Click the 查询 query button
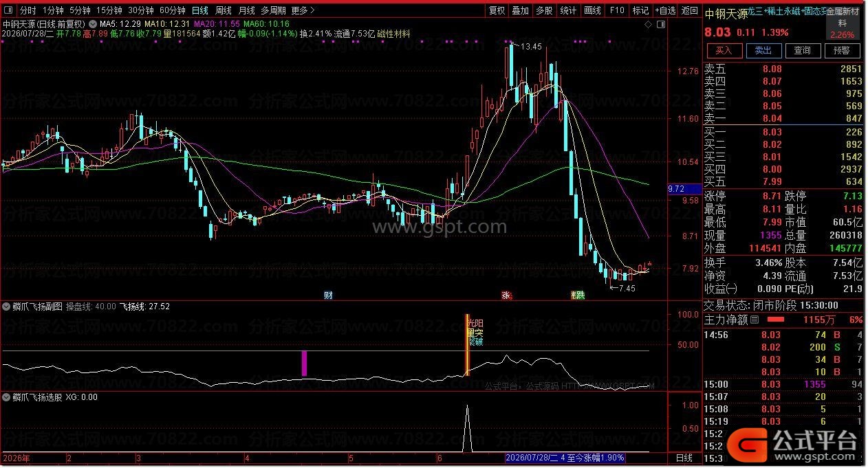 point(803,51)
